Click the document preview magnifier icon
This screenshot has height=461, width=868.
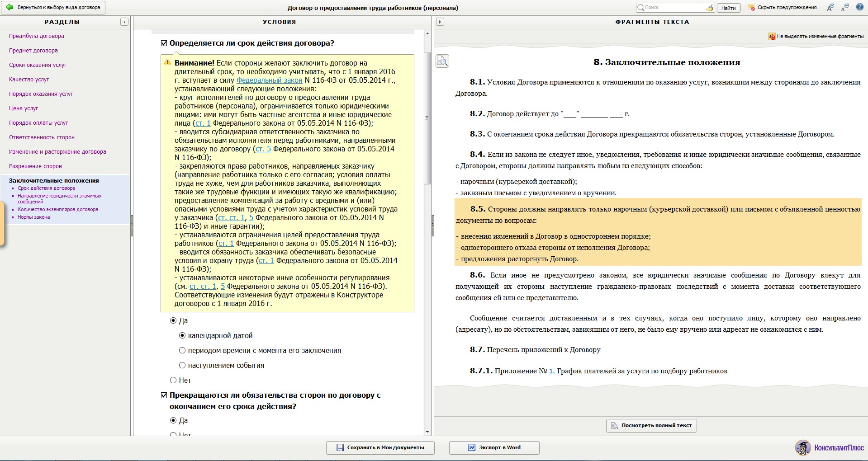[442, 61]
